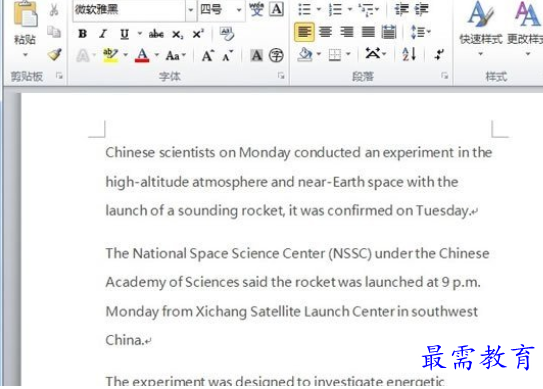This screenshot has height=389, width=543.
Task: Click the Grow Font icon
Action: [x=208, y=55]
